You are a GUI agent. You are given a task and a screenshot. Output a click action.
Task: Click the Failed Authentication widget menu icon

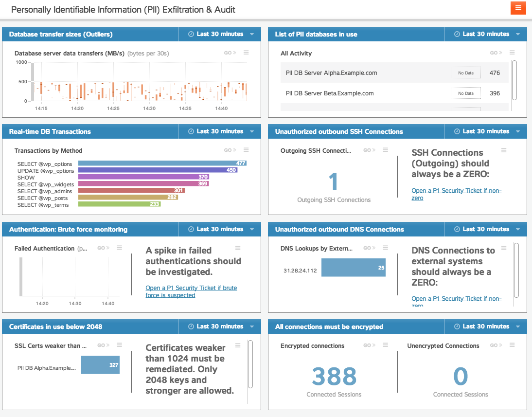[x=119, y=248]
